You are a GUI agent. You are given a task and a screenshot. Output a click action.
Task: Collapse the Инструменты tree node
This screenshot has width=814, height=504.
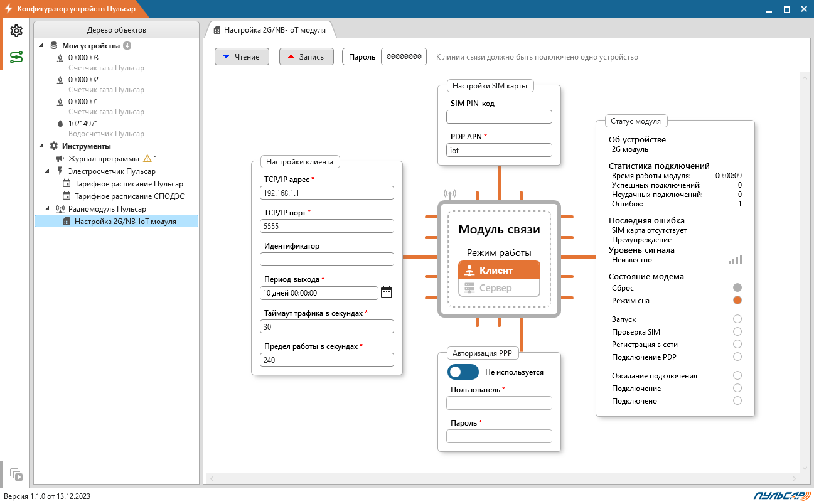[x=41, y=146]
